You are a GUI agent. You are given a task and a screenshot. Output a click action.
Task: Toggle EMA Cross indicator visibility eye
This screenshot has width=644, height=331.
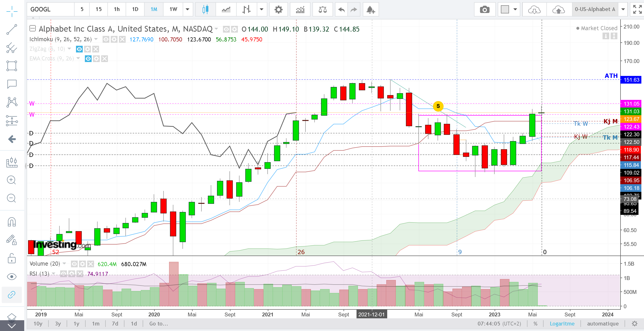click(88, 59)
